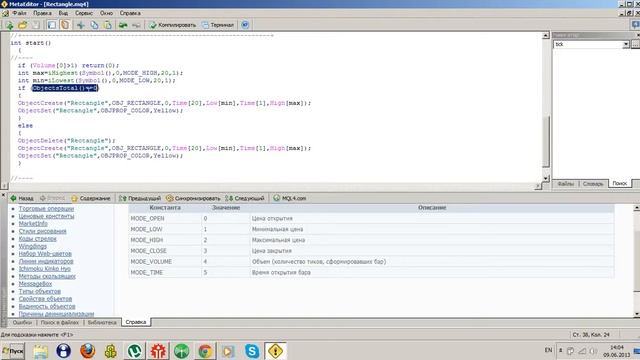Close the toolbox panel with its X
The height and width of the screenshot is (360, 640).
[x=3, y=196]
